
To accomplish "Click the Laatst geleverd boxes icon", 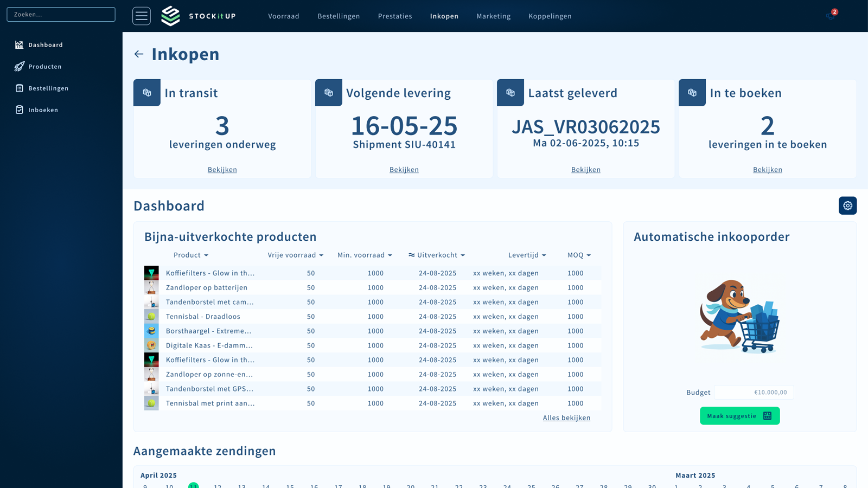I will click(510, 93).
